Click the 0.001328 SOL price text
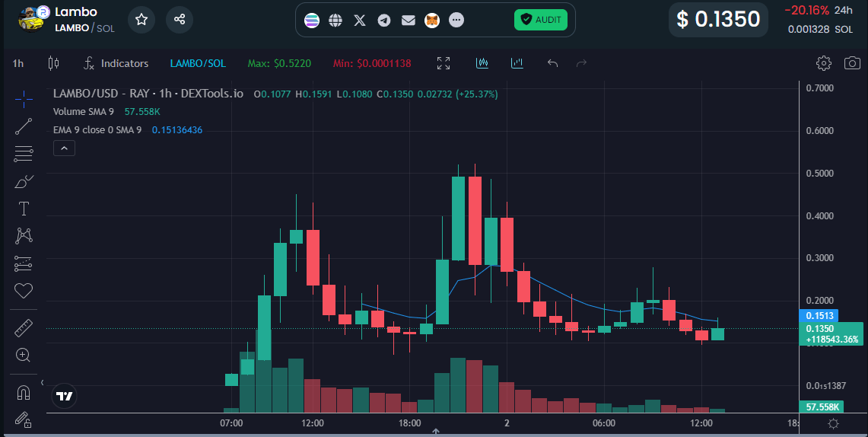Screen dimensions: 868x437 [x=820, y=29]
